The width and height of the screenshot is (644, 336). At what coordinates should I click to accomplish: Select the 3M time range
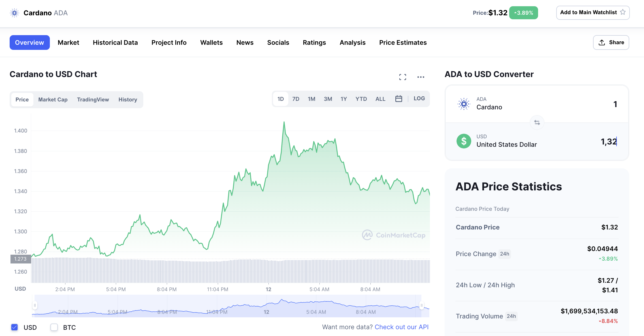click(328, 99)
